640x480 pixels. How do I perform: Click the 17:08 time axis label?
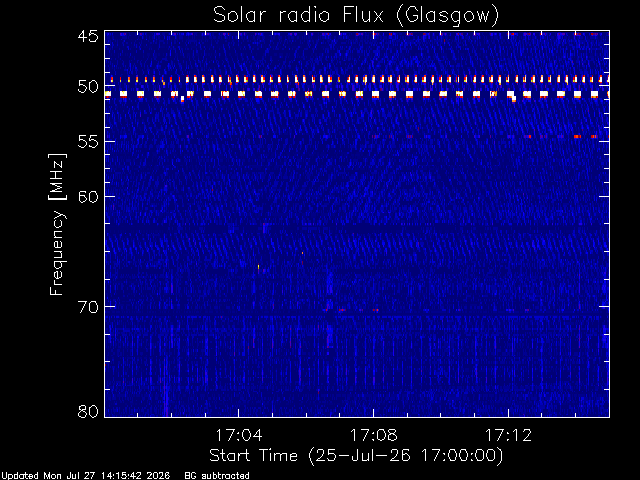(373, 435)
